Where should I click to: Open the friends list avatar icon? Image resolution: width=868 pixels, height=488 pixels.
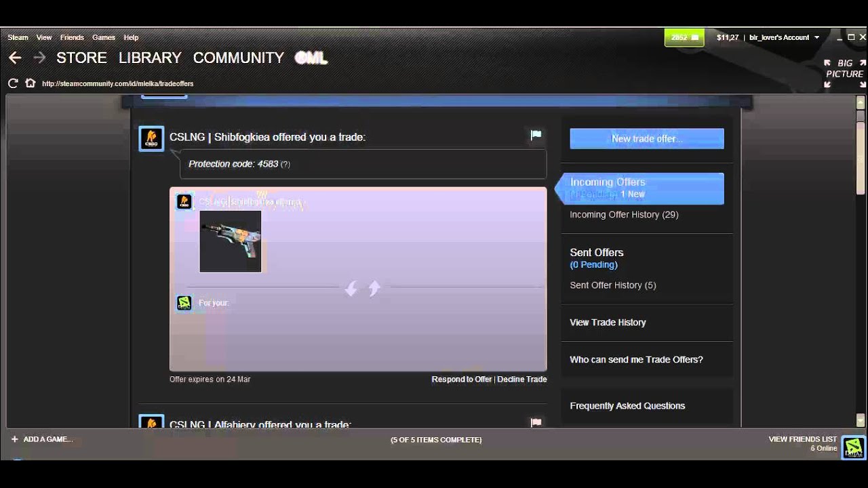(853, 447)
